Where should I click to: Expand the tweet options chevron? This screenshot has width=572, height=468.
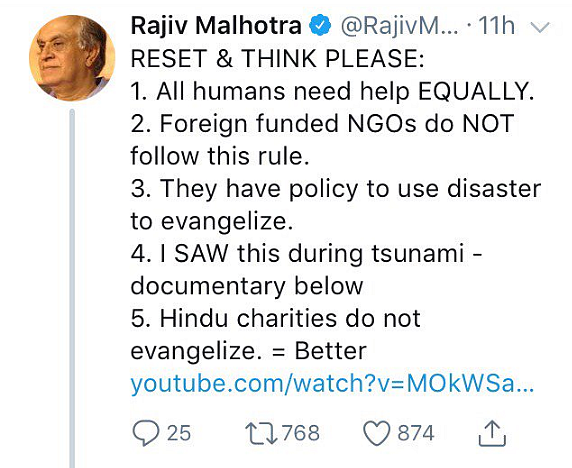pos(540,27)
